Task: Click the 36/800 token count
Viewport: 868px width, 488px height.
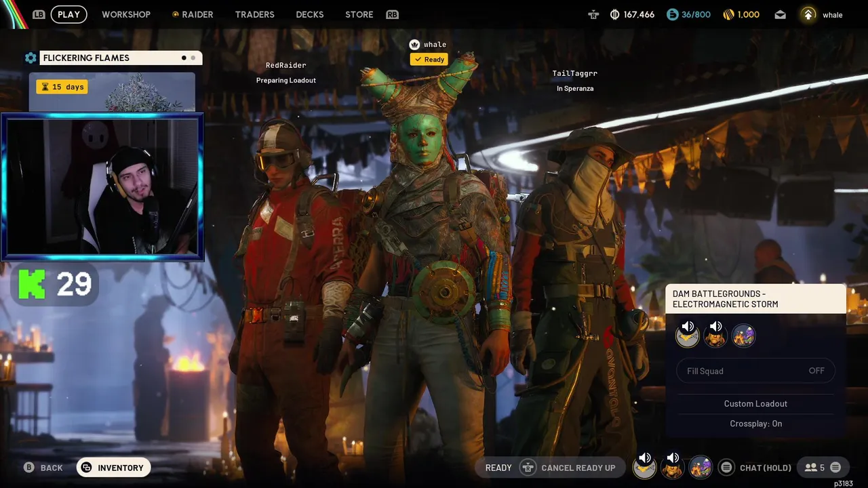Action: click(x=696, y=14)
